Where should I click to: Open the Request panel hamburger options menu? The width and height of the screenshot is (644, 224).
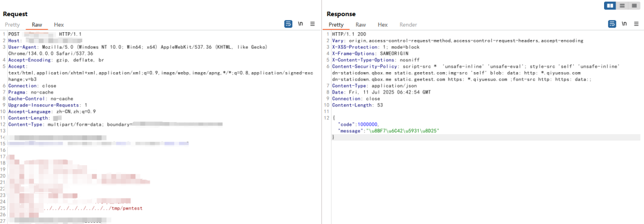click(x=312, y=24)
